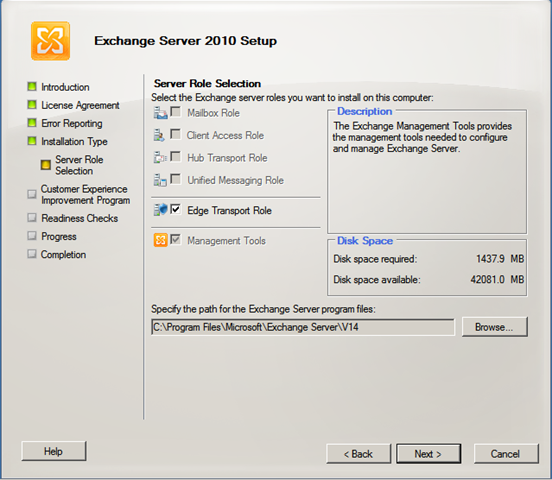Select the Introduction step in sidebar
Screen dimensions: 552x480
point(65,87)
